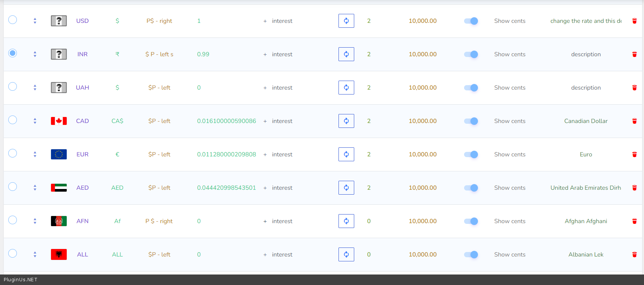The image size is (644, 285).
Task: Click the reorder handle in AFN row
Action: [x=35, y=221]
